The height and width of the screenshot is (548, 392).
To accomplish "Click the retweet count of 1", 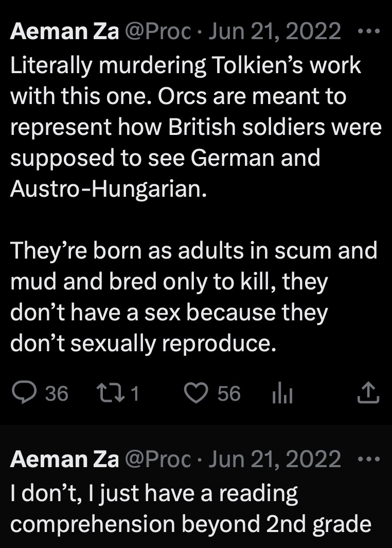I will 135,394.
